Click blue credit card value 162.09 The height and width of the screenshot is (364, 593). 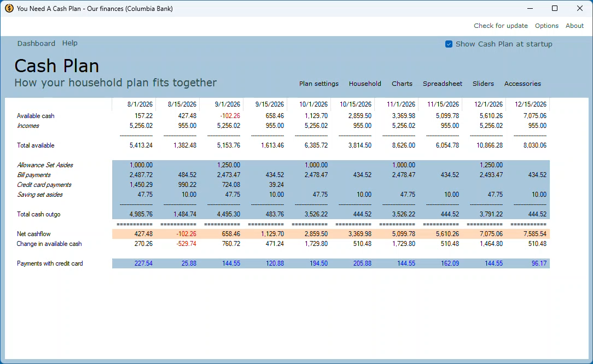tap(450, 263)
